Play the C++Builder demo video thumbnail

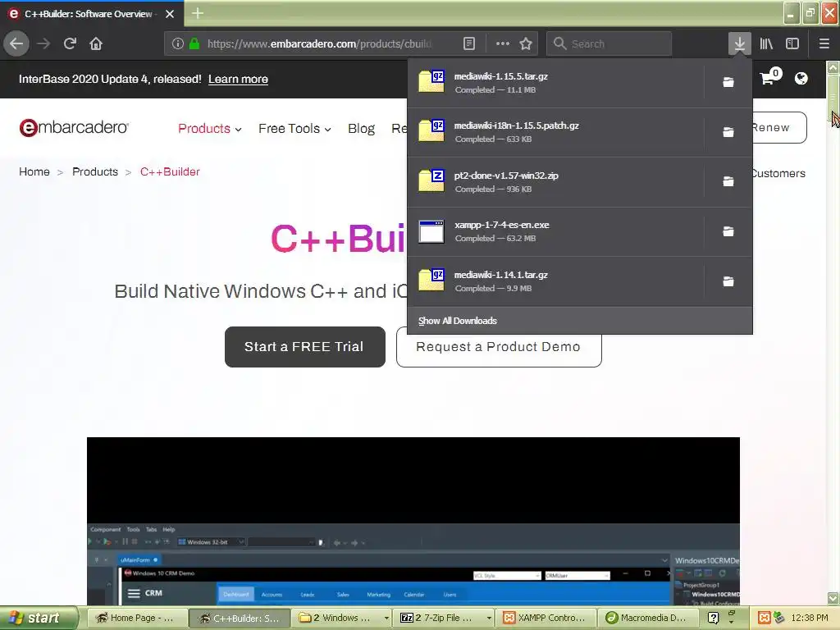(413, 521)
